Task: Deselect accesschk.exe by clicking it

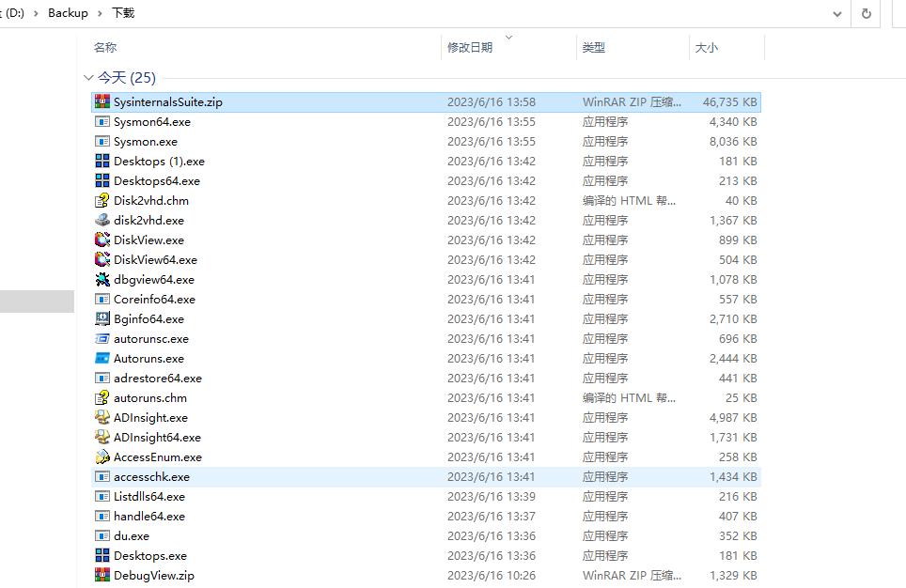Action: [150, 476]
